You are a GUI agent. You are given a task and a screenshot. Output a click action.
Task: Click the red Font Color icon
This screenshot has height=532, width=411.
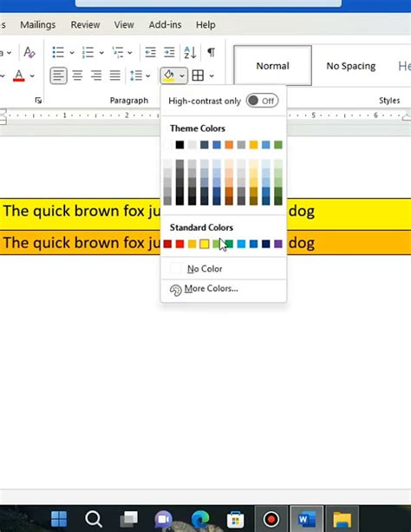click(19, 76)
